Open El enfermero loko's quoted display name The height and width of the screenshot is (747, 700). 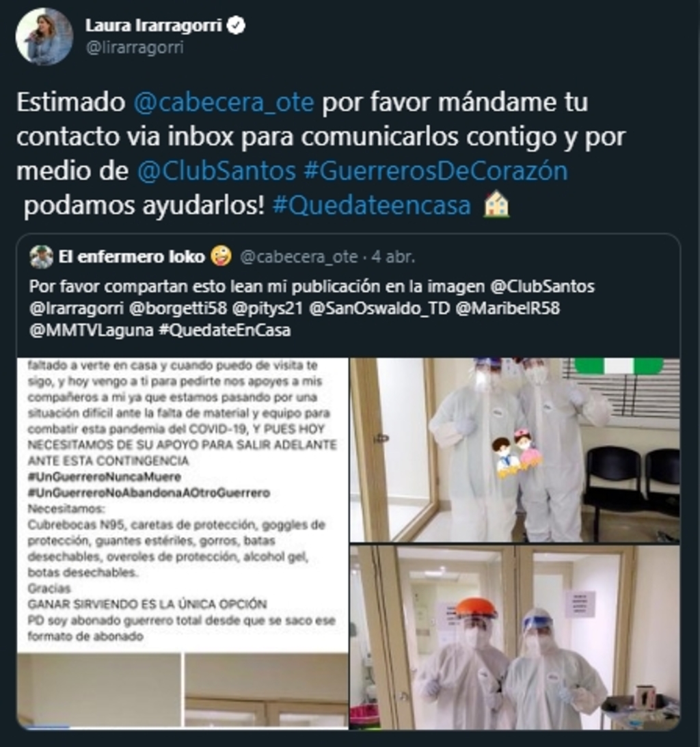pyautogui.click(x=131, y=257)
